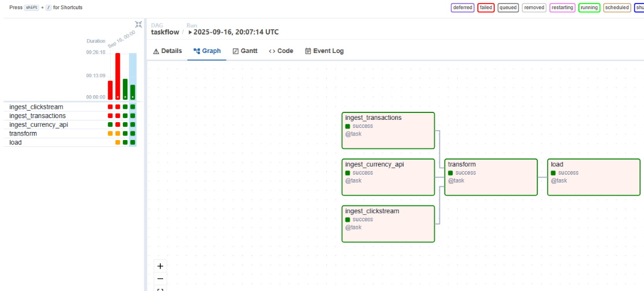This screenshot has height=291, width=644.
Task: Zoom in on the graph with plus
Action: [160, 266]
